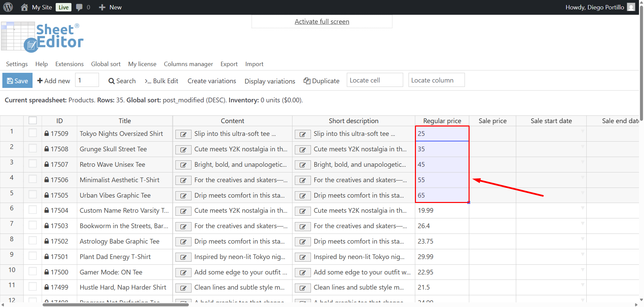
Task: Open Sale start date dropdown for row 6
Action: (583, 208)
